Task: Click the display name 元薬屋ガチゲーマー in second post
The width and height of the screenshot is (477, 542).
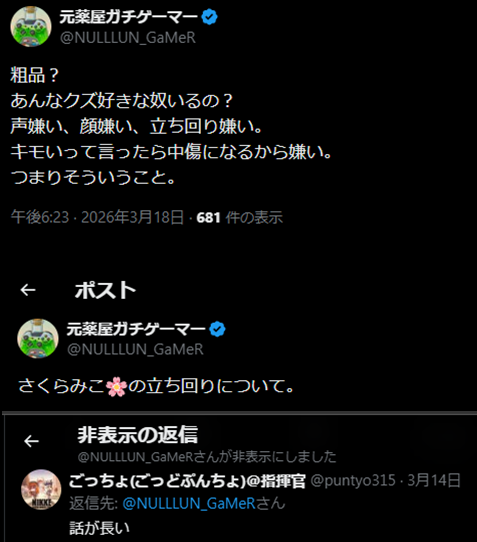Action: pyautogui.click(x=136, y=329)
